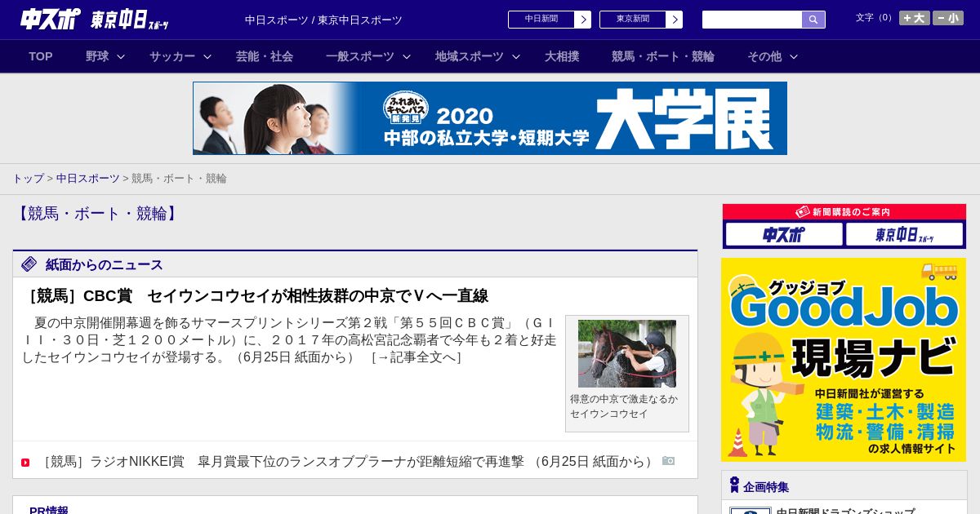Open the 地域スポーツ menu
This screenshot has height=514, width=980.
[470, 56]
